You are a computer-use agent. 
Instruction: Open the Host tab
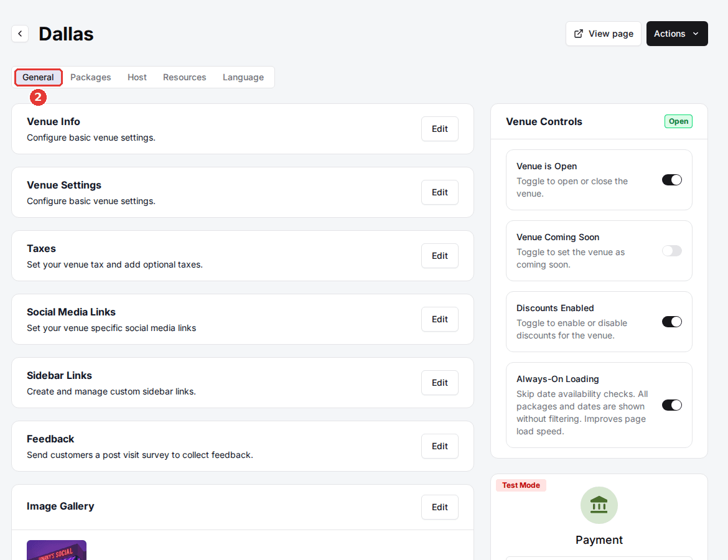[x=137, y=77]
